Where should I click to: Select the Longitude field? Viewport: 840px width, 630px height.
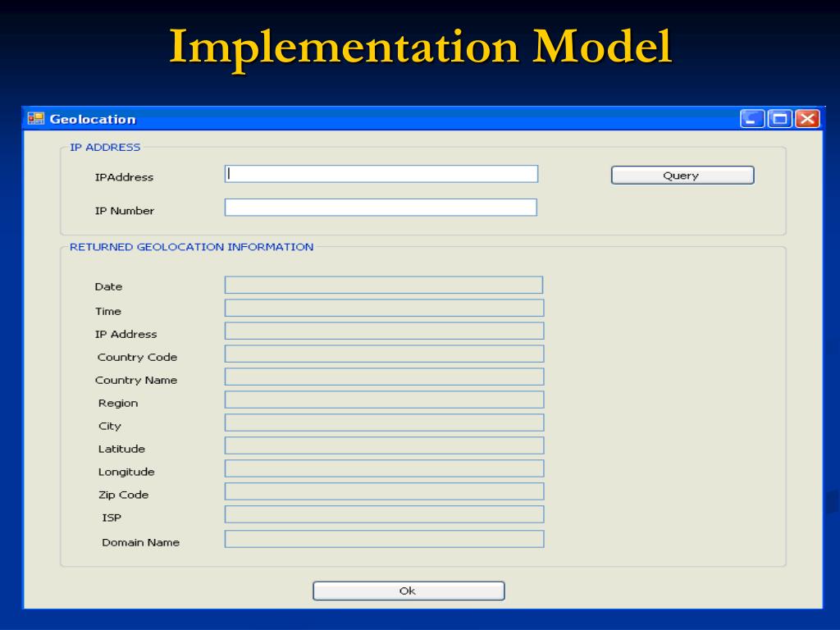coord(384,468)
